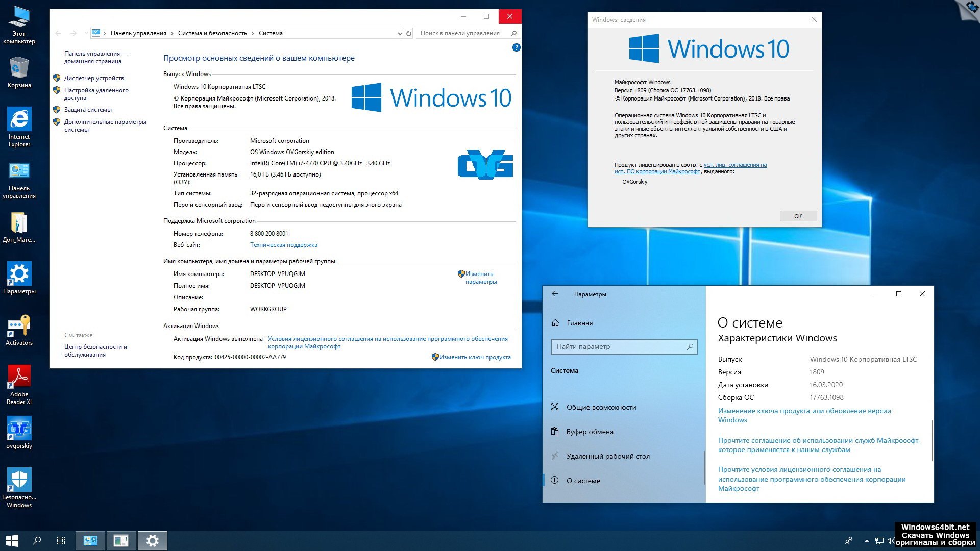Viewport: 980px width, 551px height.
Task: Show hidden tray icons chevron
Action: 867,541
